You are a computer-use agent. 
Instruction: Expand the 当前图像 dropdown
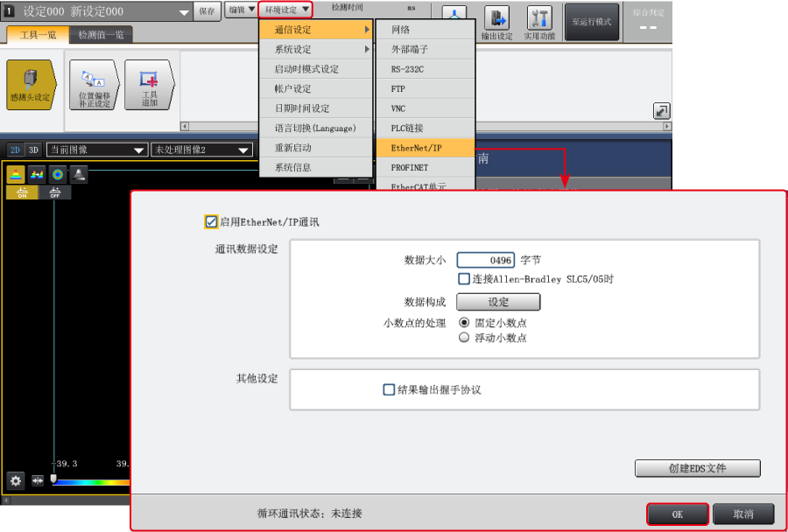click(96, 150)
